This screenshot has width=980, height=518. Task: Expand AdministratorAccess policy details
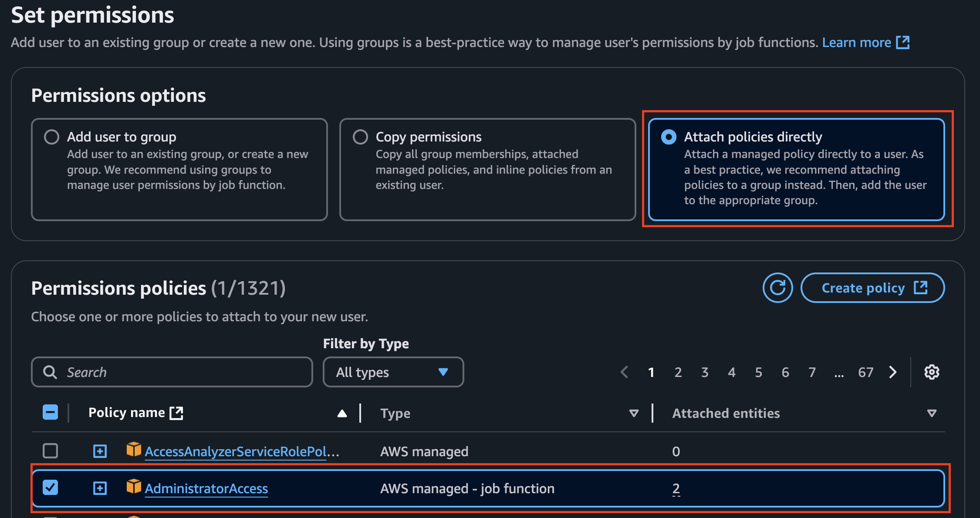click(x=100, y=488)
